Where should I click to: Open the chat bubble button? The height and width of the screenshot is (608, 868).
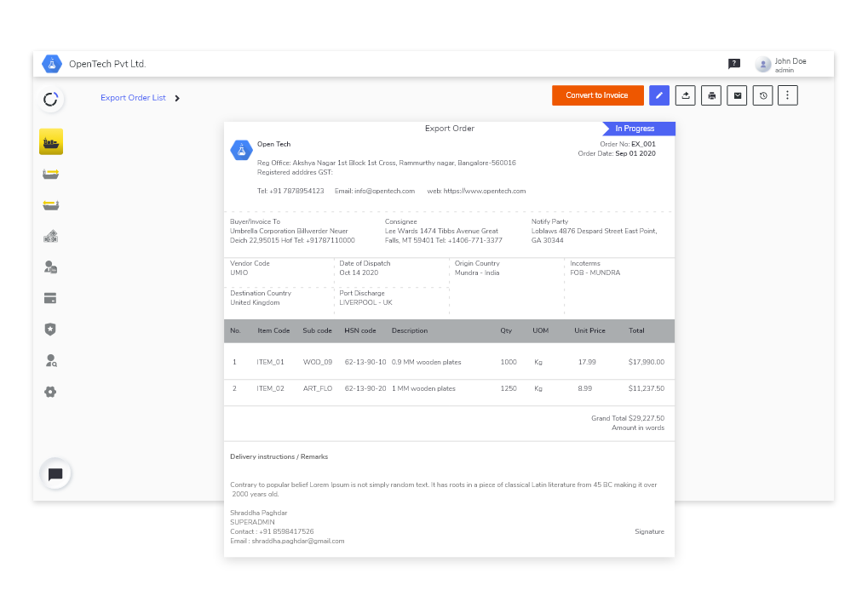coord(55,474)
